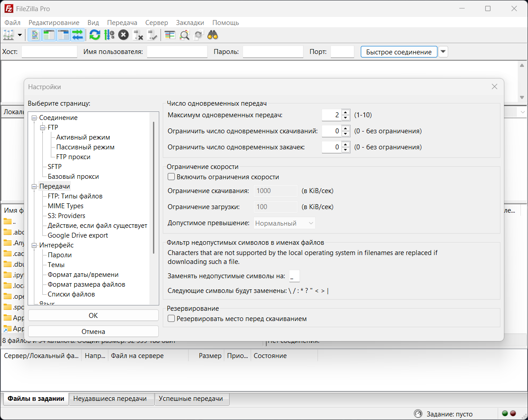Click the reconnect to last server icon
This screenshot has width=528, height=420.
(153, 35)
